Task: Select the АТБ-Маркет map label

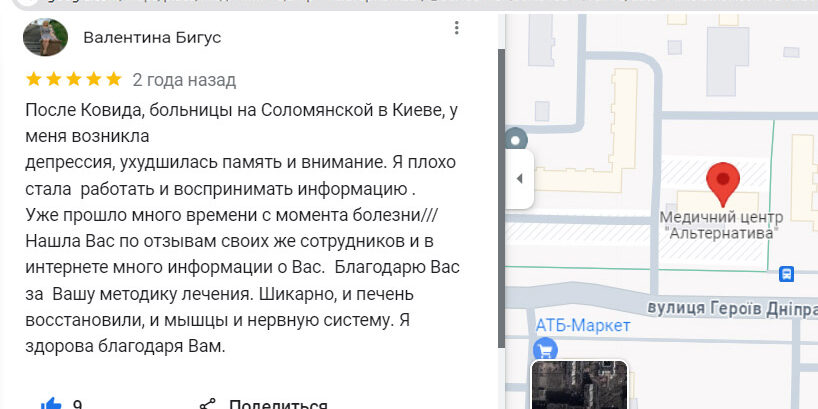Action: point(583,325)
